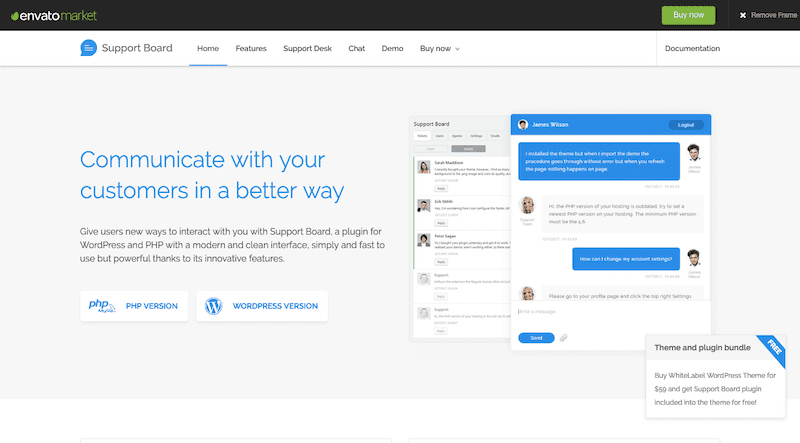The height and width of the screenshot is (443, 800).
Task: Choose the WORDPRESS VERSION button
Action: tap(262, 306)
